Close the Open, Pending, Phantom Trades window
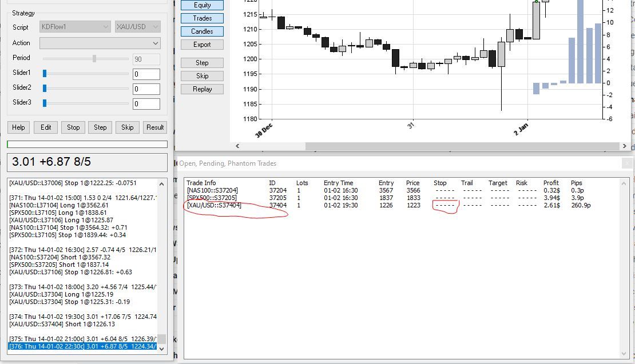 (627, 163)
